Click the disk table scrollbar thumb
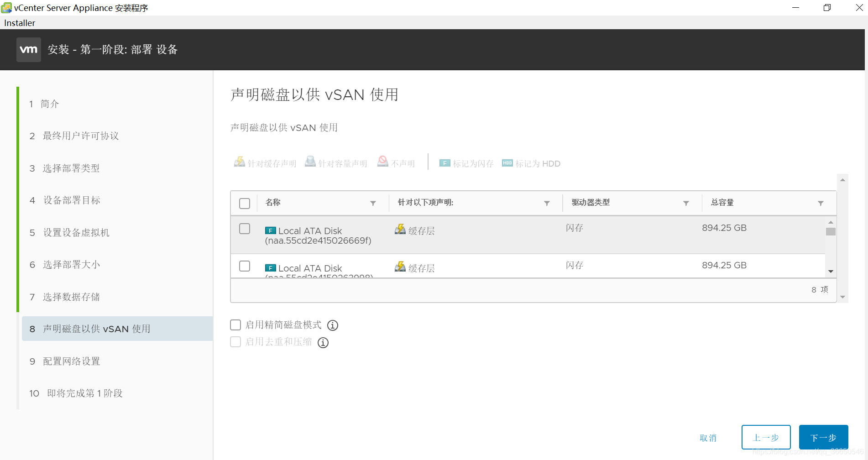868x460 pixels. 831,232
